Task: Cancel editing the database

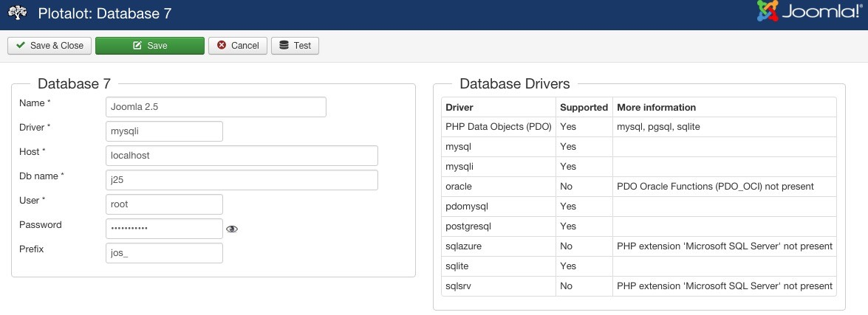Action: [x=237, y=46]
